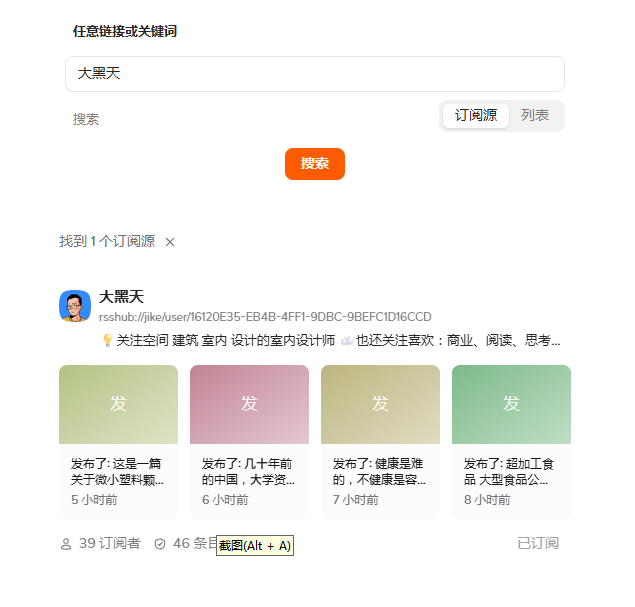Click the 已订阅 subscription button
The height and width of the screenshot is (607, 635).
[x=538, y=543]
